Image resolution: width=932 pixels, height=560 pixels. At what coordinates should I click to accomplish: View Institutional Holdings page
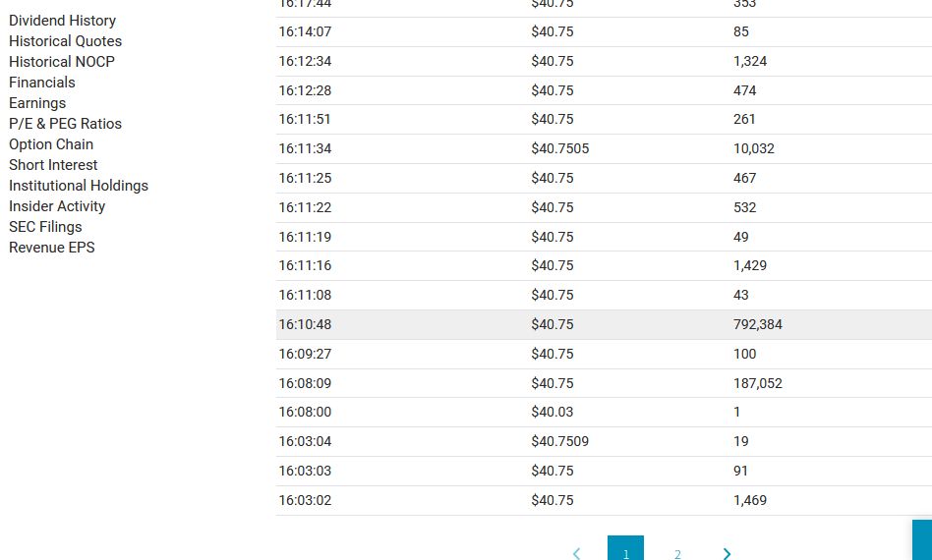pos(79,186)
